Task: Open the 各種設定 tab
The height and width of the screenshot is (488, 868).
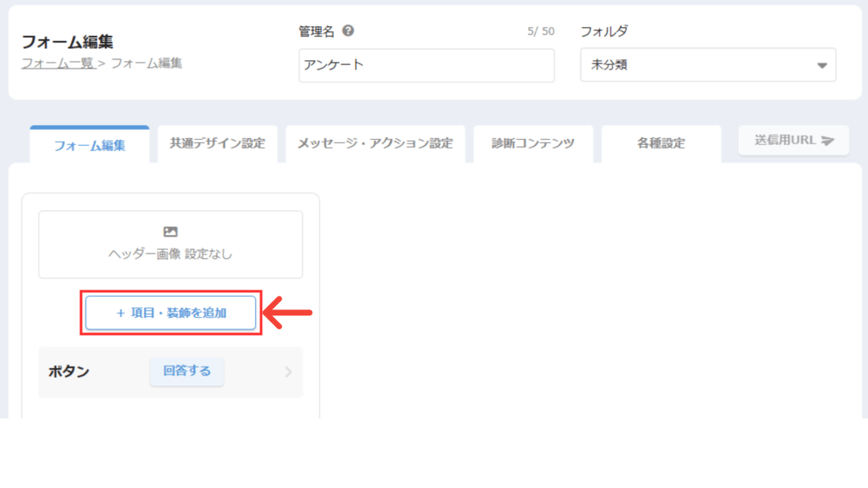Action: coord(661,143)
